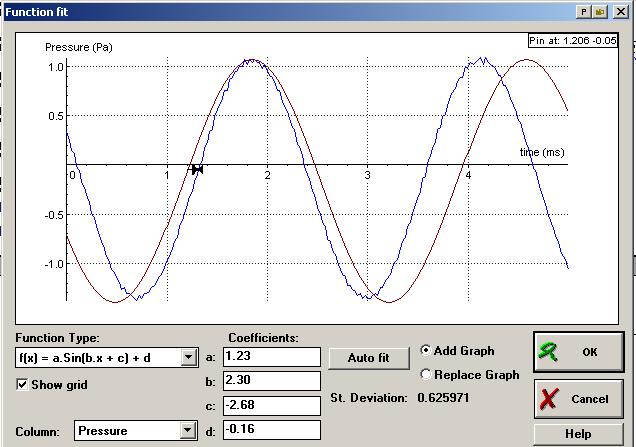Click the Function fit title bar text
The width and height of the screenshot is (636, 447).
(x=37, y=12)
